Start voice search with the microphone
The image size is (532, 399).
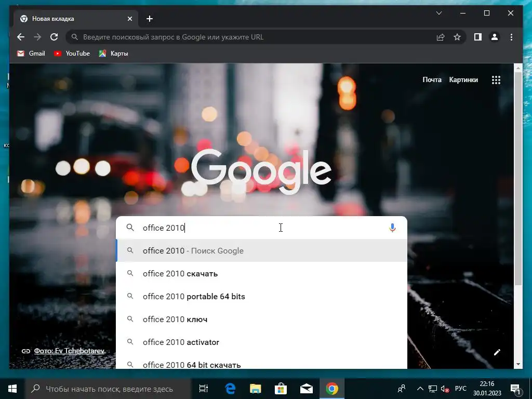[392, 228]
